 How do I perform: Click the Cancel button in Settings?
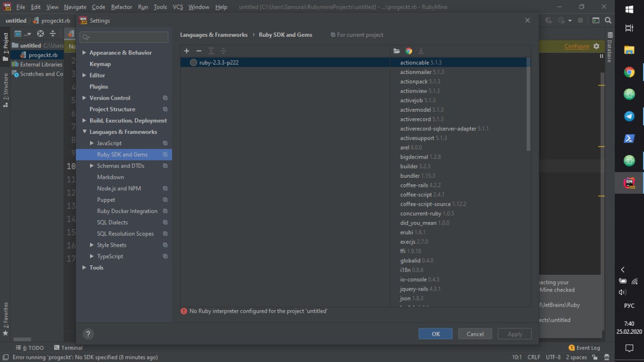(x=475, y=334)
